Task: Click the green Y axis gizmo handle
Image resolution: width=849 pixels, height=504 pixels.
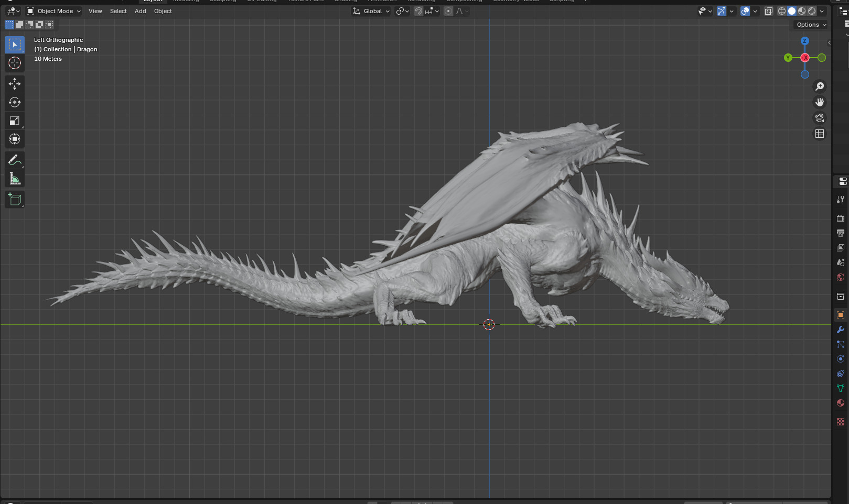Action: tap(788, 58)
